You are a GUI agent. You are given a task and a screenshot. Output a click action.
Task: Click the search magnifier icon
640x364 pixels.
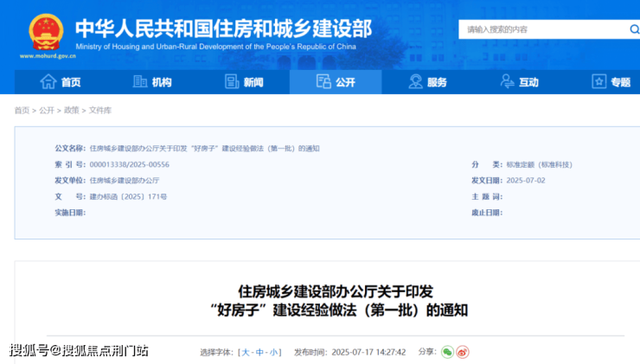634,29
